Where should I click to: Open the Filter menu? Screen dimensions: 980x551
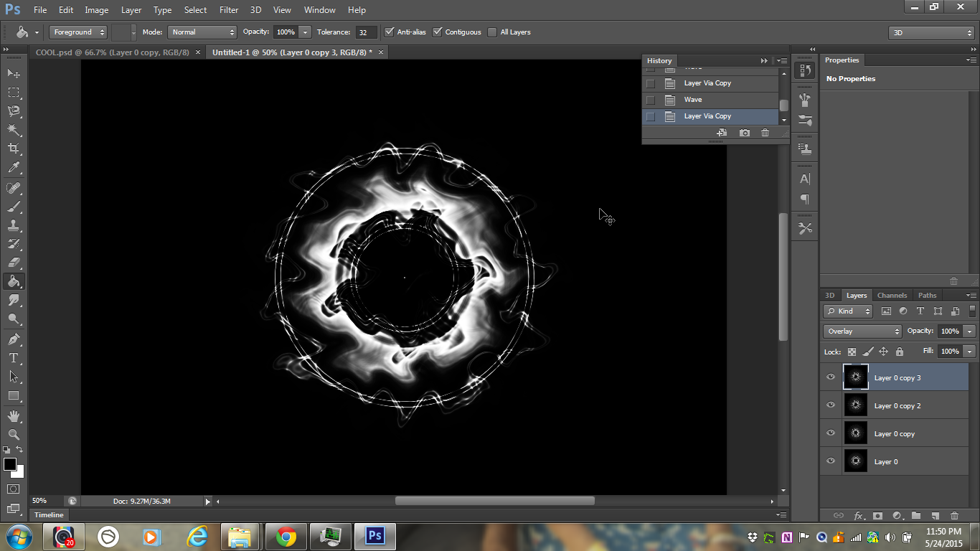(x=229, y=10)
